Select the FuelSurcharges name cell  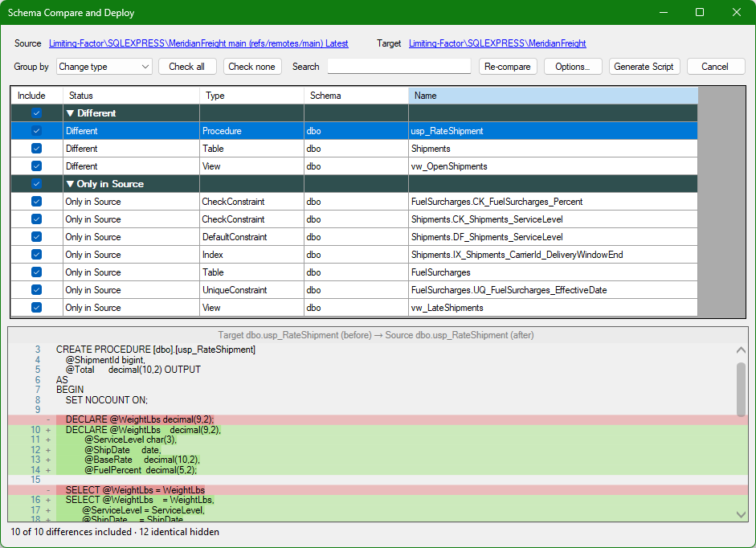(x=553, y=272)
